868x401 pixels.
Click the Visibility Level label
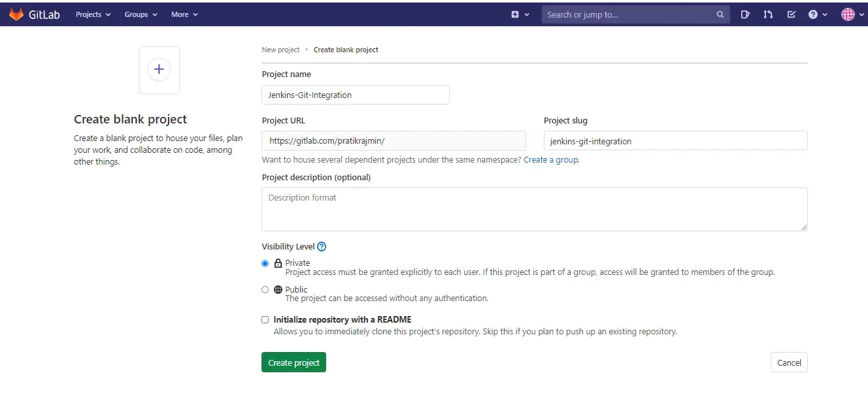click(288, 247)
